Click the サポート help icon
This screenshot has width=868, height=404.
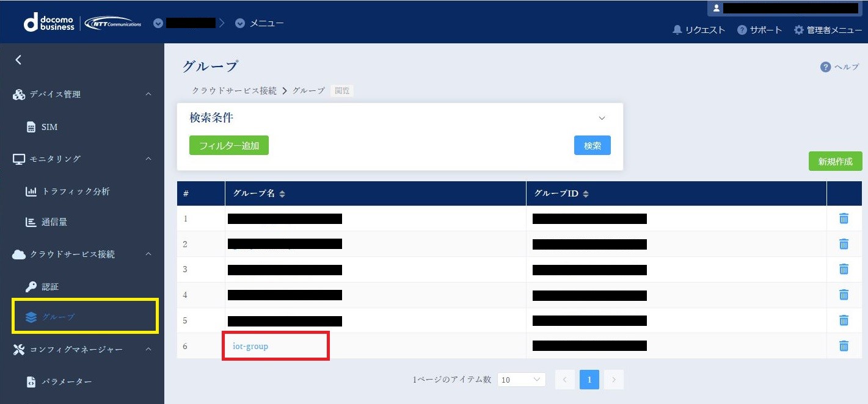point(759,29)
